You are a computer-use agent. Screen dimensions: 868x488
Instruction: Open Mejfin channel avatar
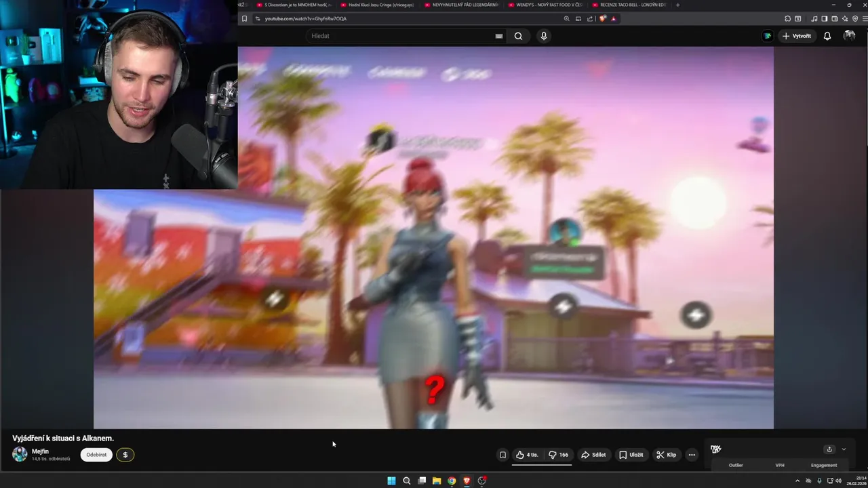[20, 454]
